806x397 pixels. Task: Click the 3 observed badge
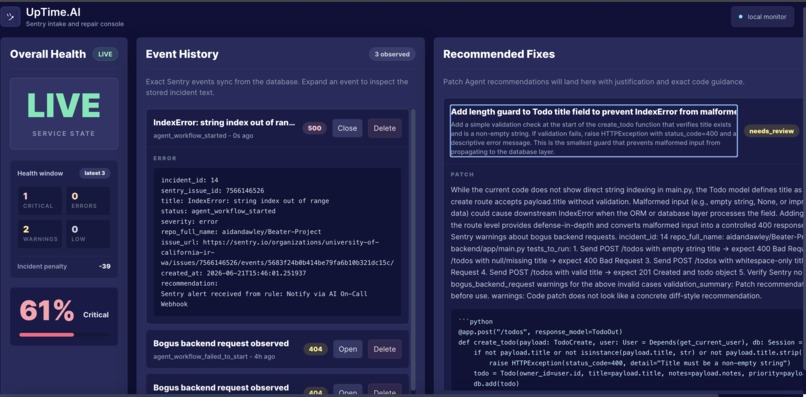click(x=392, y=54)
